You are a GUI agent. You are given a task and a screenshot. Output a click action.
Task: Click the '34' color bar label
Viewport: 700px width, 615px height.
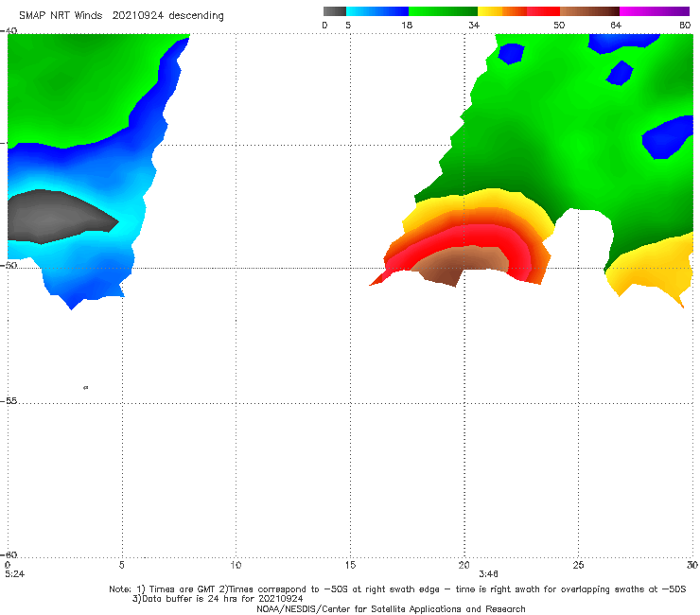474,25
